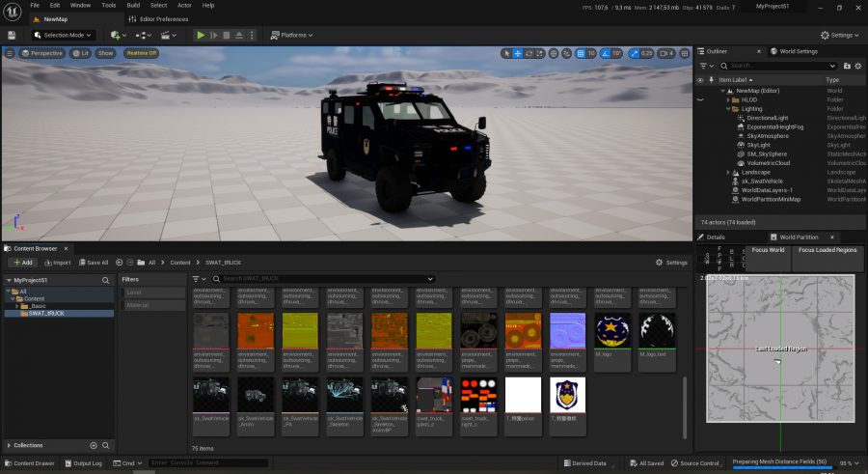Open the Tools menu
The image size is (868, 474).
109,5
